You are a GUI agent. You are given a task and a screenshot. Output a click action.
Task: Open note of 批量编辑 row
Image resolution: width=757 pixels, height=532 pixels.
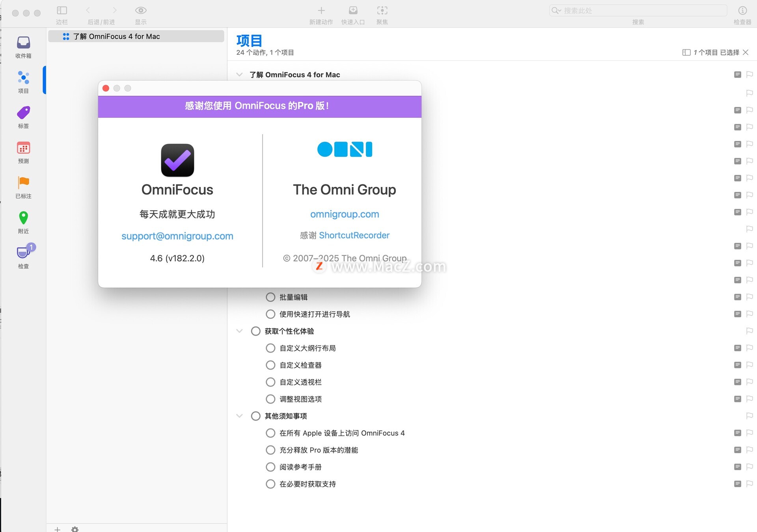click(738, 297)
